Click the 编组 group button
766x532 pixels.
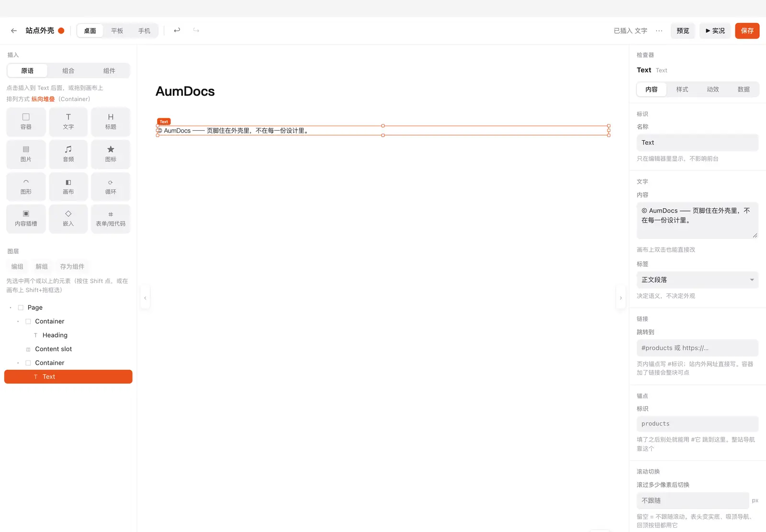[x=17, y=266]
